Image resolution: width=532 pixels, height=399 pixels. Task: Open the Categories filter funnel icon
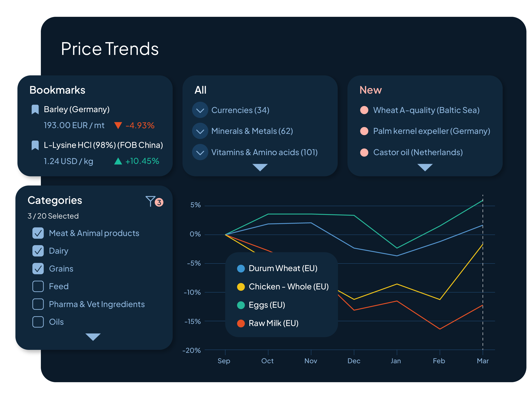click(151, 201)
